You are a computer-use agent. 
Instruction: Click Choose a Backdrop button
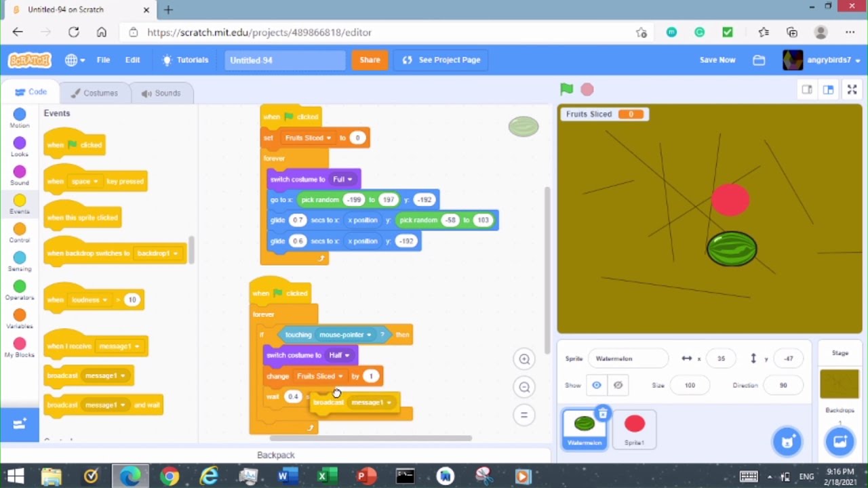840,442
